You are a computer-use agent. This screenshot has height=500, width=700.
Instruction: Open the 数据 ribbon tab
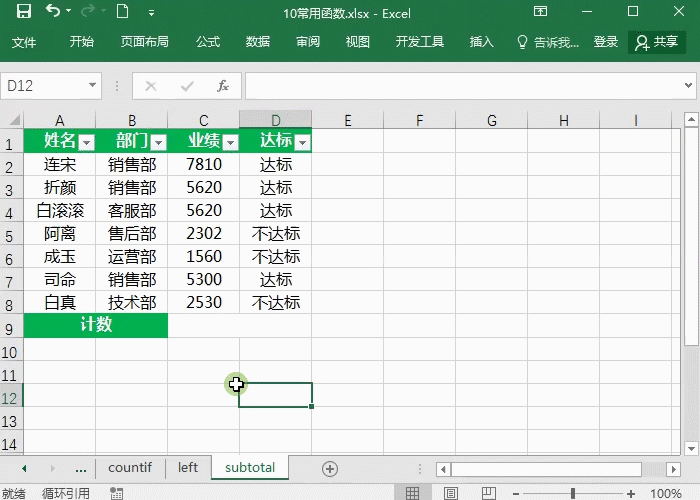coord(258,42)
